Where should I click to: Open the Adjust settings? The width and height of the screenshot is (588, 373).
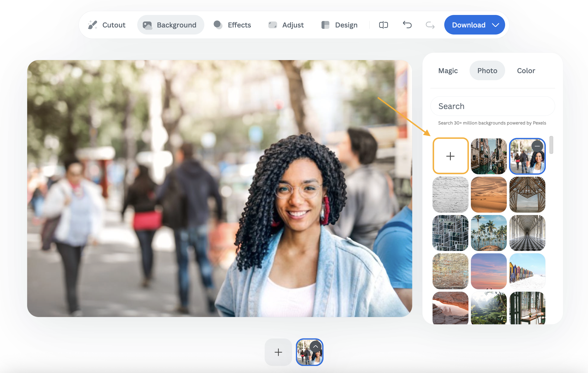[x=286, y=25]
